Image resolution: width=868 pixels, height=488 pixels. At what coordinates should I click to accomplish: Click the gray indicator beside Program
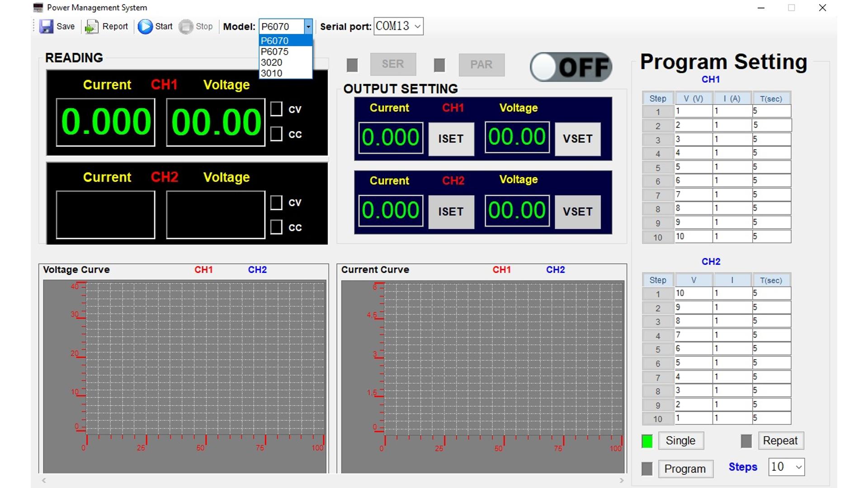pos(647,469)
